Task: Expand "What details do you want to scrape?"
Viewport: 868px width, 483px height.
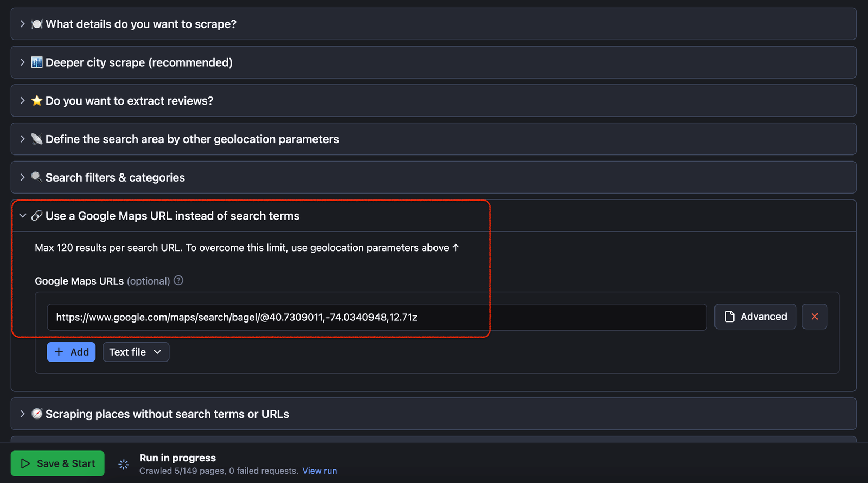Action: point(22,24)
